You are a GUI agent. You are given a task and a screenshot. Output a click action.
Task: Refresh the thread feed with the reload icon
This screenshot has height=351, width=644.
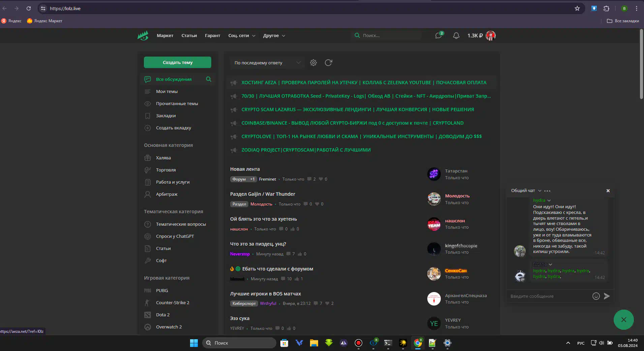[328, 63]
